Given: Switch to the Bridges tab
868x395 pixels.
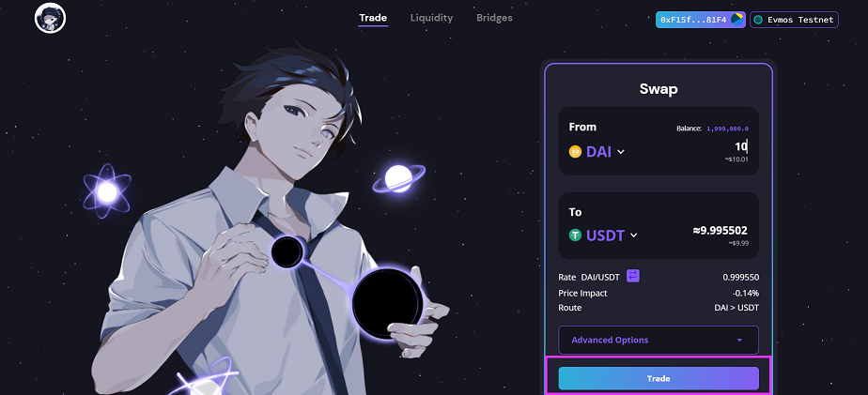Looking at the screenshot, I should pyautogui.click(x=494, y=18).
